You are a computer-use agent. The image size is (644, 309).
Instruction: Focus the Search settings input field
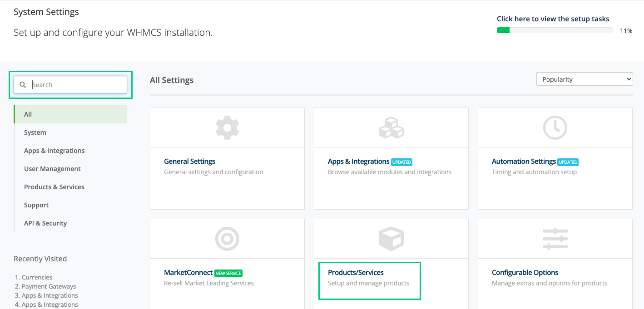click(70, 85)
